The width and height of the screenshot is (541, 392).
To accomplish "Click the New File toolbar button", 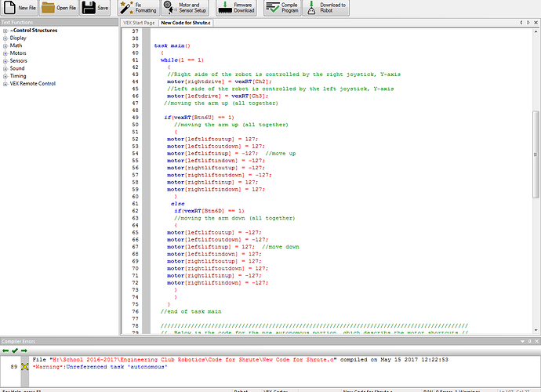I will (x=20, y=8).
